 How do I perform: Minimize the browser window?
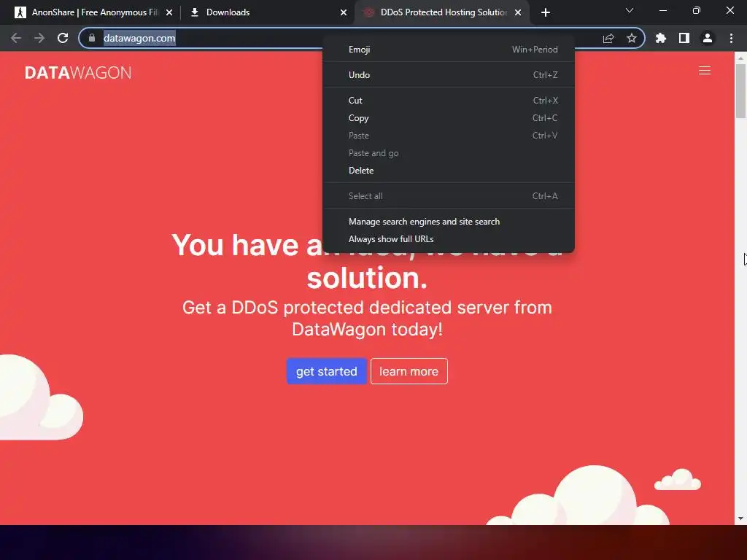click(662, 10)
